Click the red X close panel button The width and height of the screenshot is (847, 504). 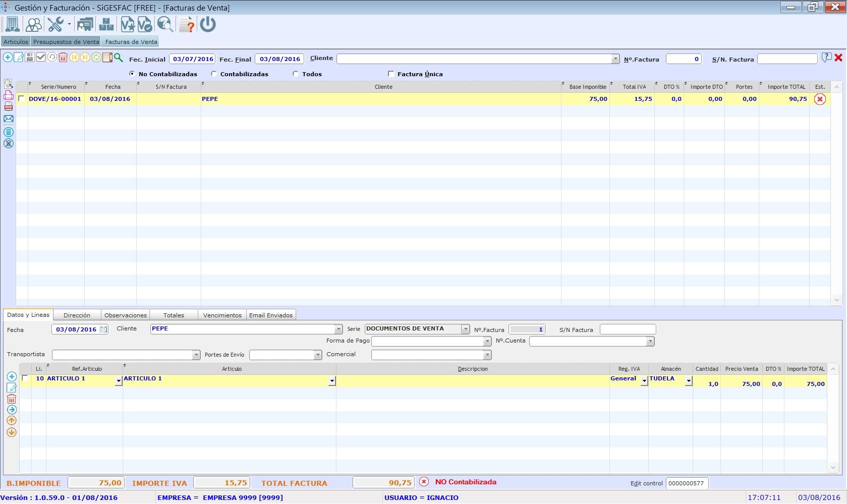pos(838,58)
